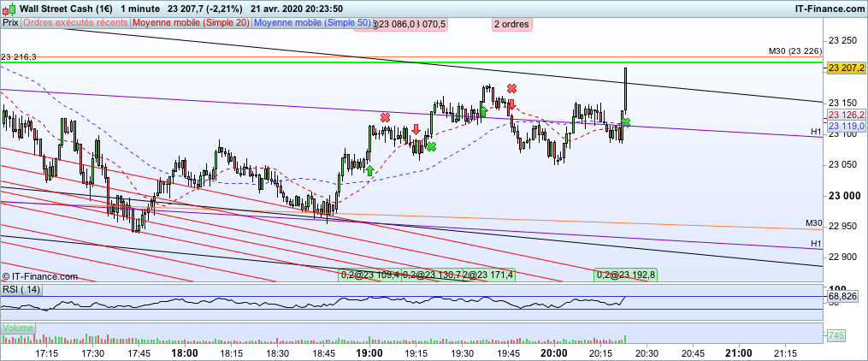Click the green '0,2@23 109,4' order tag
Screen dimensions: 868x361
click(x=369, y=275)
